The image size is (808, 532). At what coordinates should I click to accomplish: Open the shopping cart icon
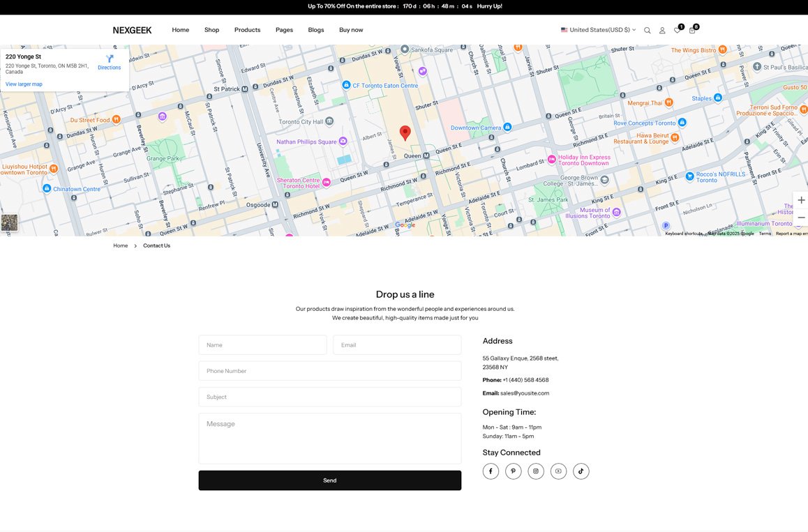(692, 31)
